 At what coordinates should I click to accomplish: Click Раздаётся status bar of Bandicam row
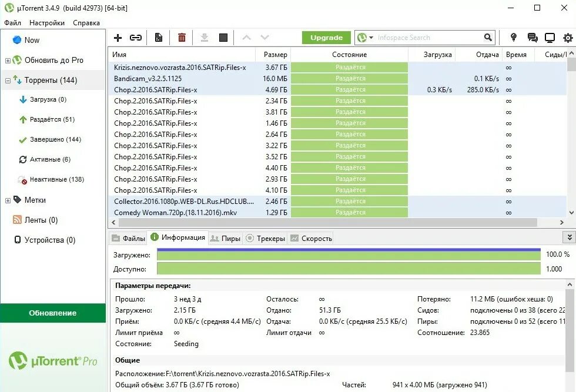click(349, 79)
